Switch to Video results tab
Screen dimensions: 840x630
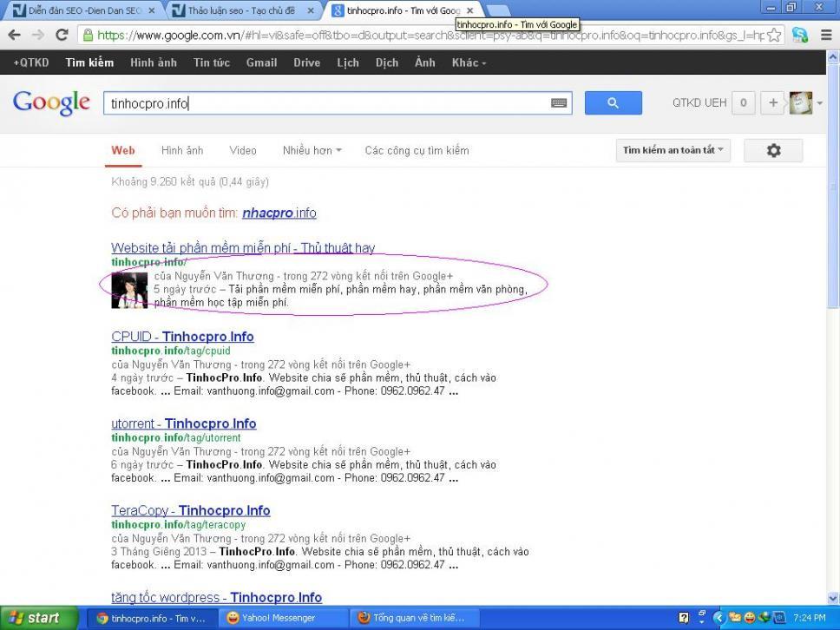[243, 150]
